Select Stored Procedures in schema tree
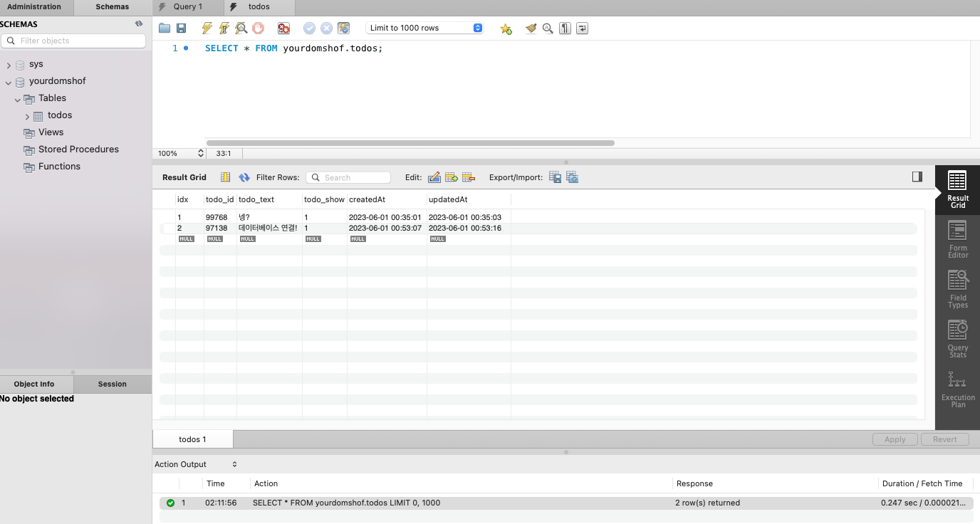This screenshot has width=980, height=524. pyautogui.click(x=78, y=150)
